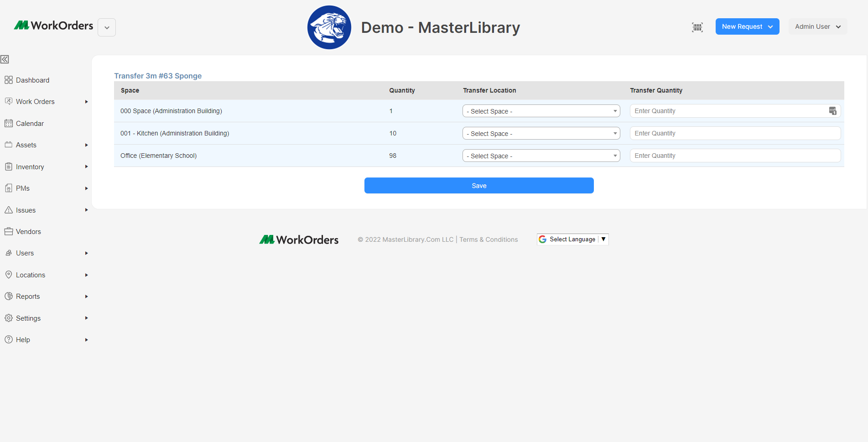Open the Select Language dropdown

point(573,239)
